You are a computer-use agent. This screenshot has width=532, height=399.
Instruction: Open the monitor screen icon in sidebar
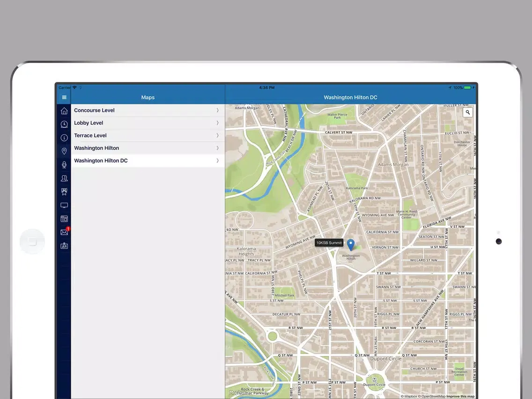pyautogui.click(x=64, y=205)
